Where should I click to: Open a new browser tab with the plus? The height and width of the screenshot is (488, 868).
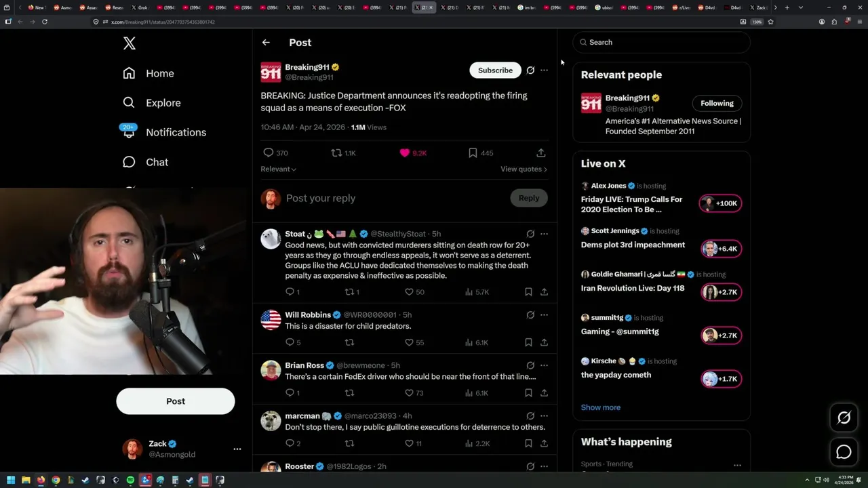pyautogui.click(x=787, y=7)
